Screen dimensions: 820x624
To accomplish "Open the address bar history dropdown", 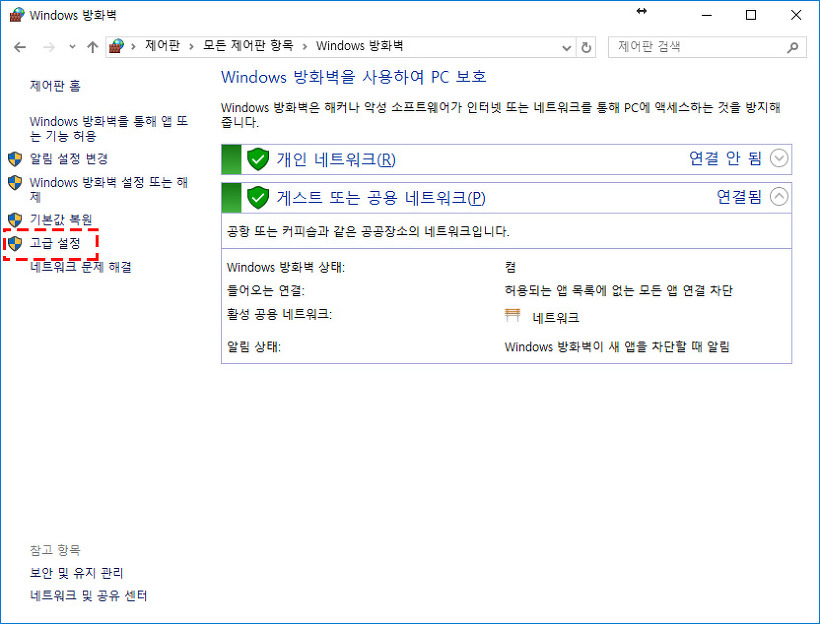I will point(566,48).
